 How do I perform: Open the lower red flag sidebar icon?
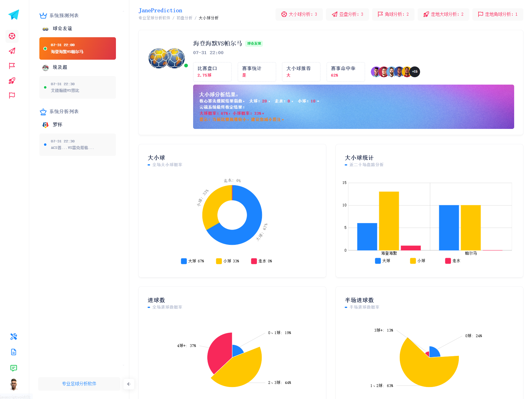12,95
